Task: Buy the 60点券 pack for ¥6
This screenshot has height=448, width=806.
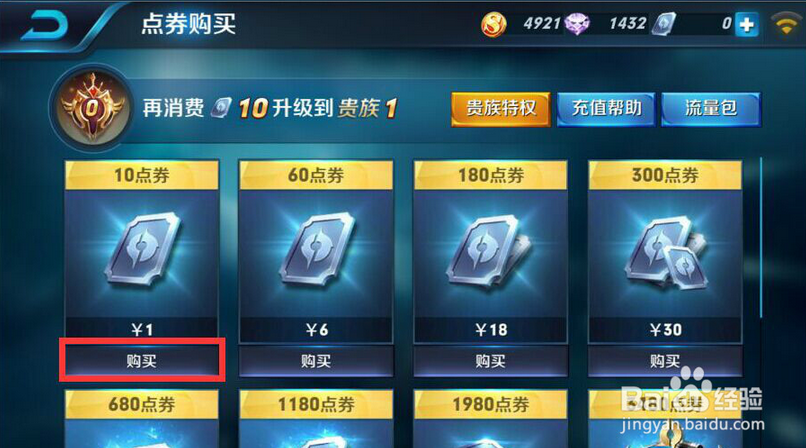Action: click(x=316, y=361)
